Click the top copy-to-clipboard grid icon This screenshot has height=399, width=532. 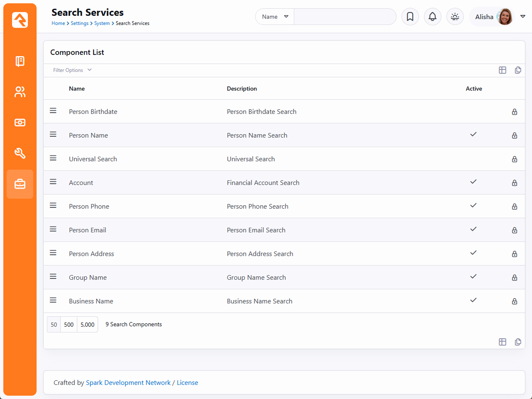(517, 70)
